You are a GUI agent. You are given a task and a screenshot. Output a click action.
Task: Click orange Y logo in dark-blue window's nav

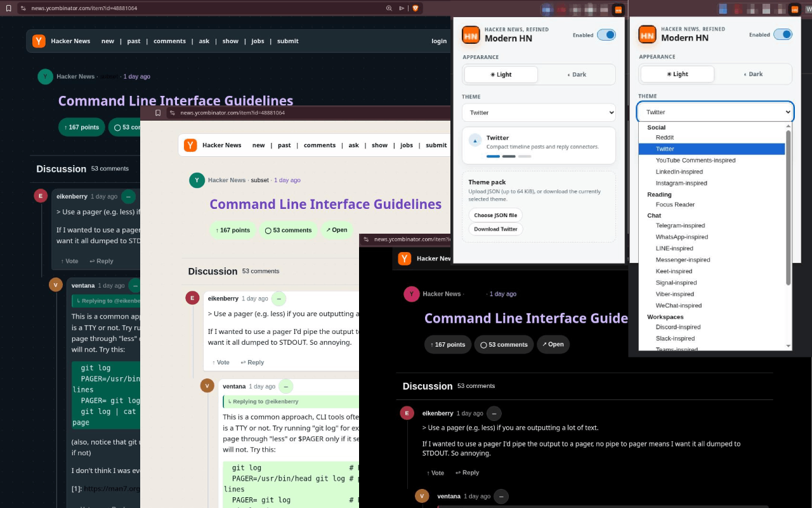pyautogui.click(x=39, y=41)
